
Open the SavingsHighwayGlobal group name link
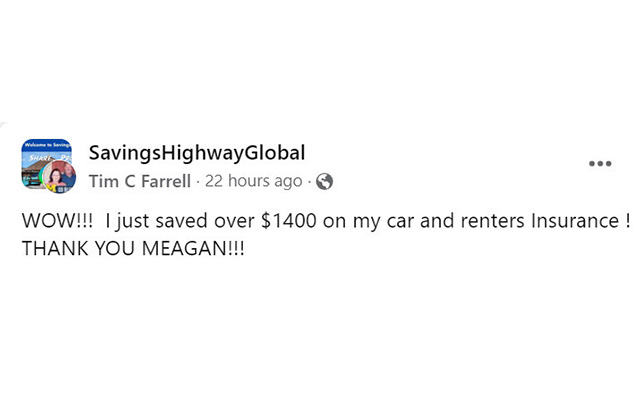tap(197, 153)
